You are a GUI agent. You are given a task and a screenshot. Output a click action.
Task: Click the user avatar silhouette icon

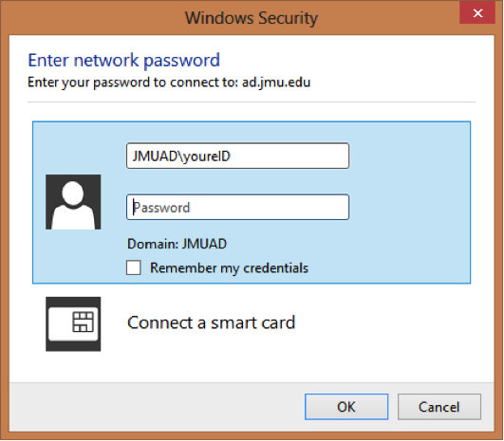(73, 202)
